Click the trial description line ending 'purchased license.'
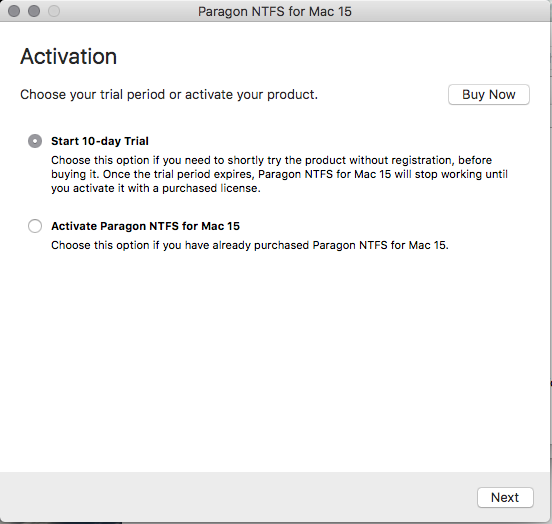The image size is (552, 524). (156, 188)
